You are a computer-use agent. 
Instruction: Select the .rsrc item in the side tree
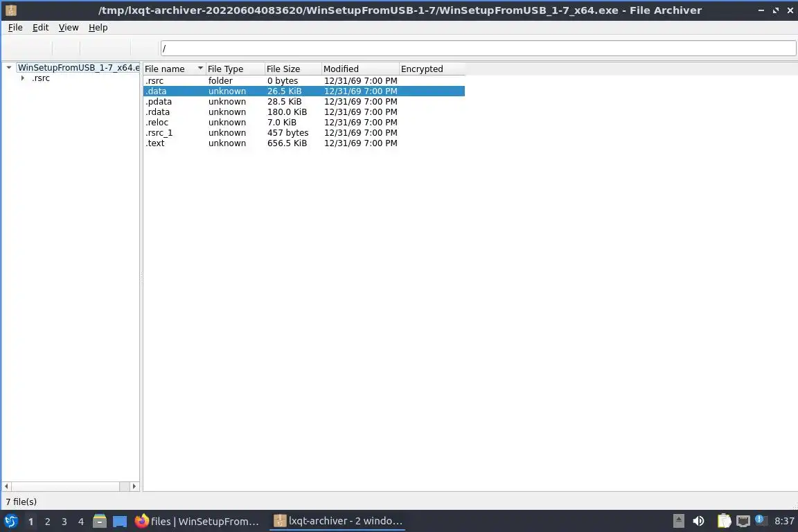[41, 78]
